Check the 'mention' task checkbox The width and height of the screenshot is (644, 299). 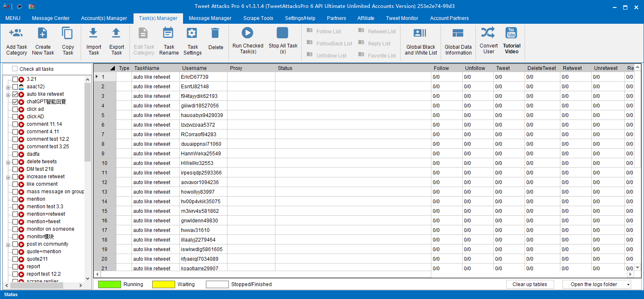pos(15,199)
